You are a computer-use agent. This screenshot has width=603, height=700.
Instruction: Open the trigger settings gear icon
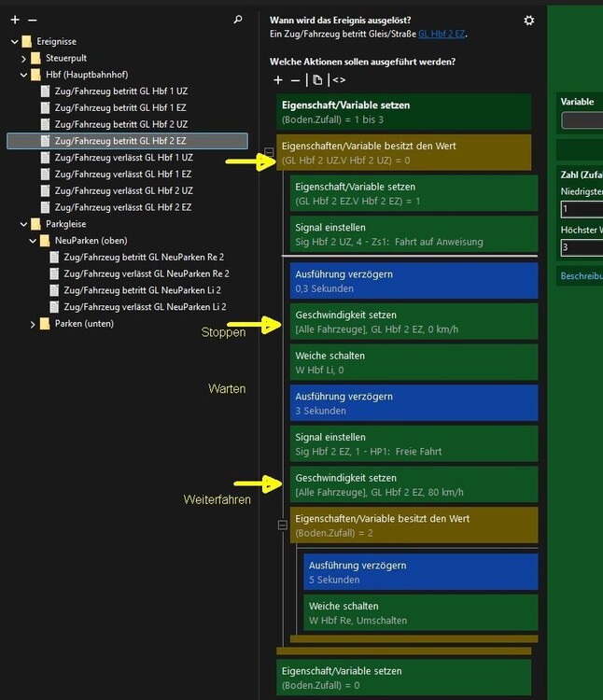pyautogui.click(x=529, y=21)
